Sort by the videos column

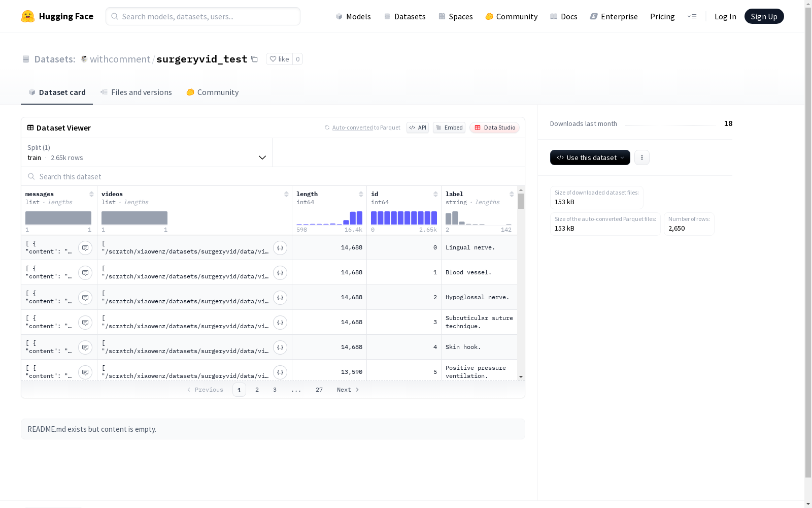[x=286, y=194]
